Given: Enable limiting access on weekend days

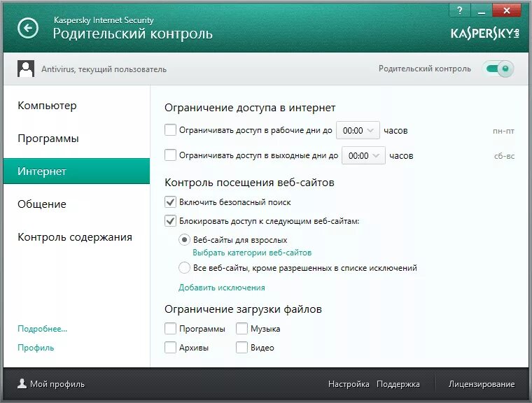Looking at the screenshot, I should (170, 155).
